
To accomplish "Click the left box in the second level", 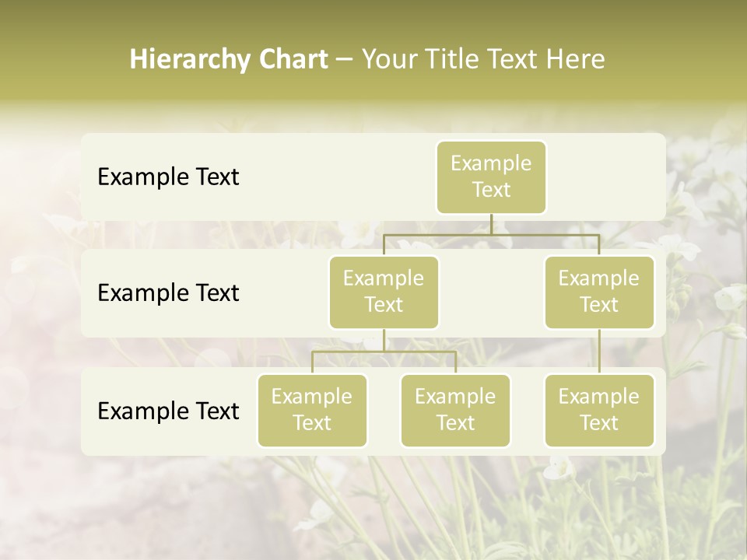I will [384, 292].
